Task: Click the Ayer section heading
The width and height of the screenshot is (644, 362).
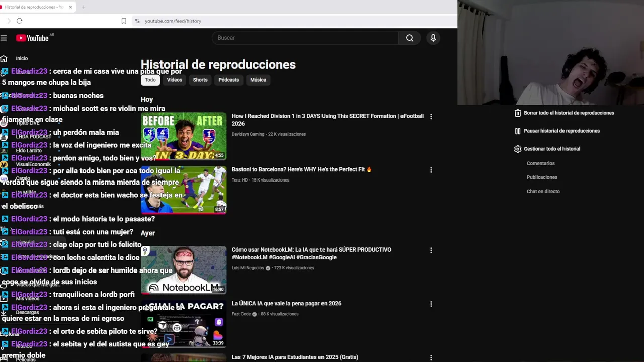Action: click(148, 233)
